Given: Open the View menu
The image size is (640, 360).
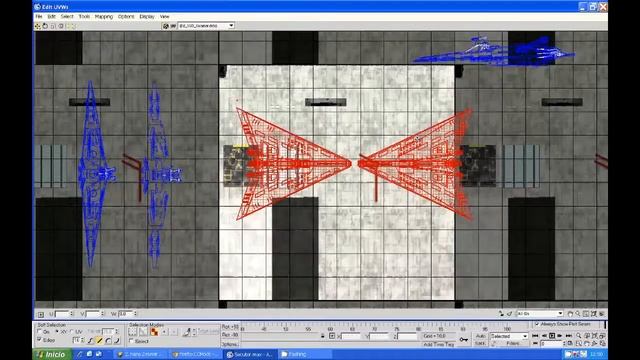Looking at the screenshot, I should pos(164,16).
